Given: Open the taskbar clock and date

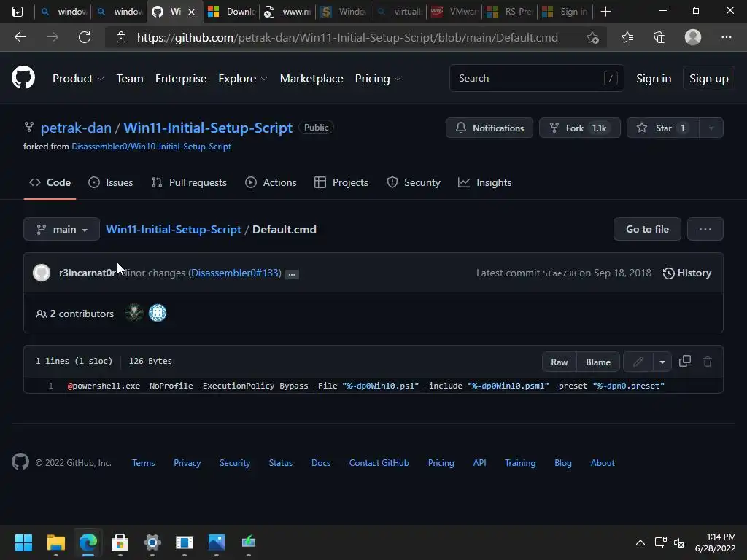Looking at the screenshot, I should (x=715, y=542).
